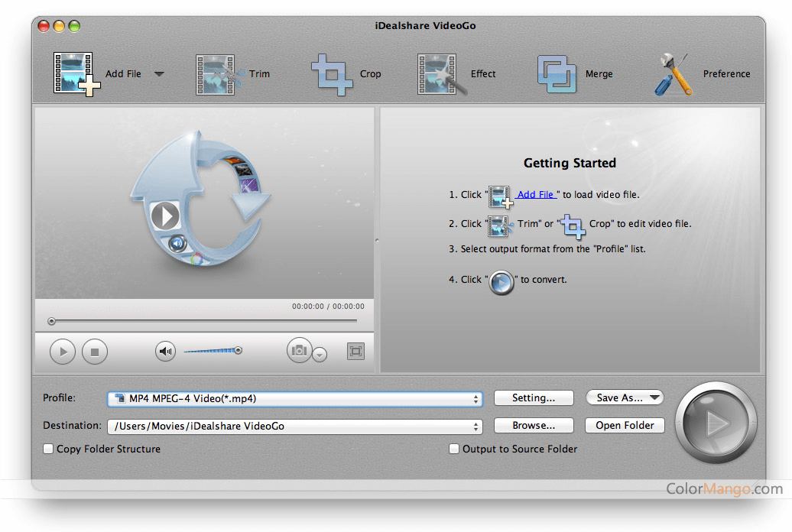792x532 pixels.
Task: Click the Merge toolbar icon
Action: (556, 73)
